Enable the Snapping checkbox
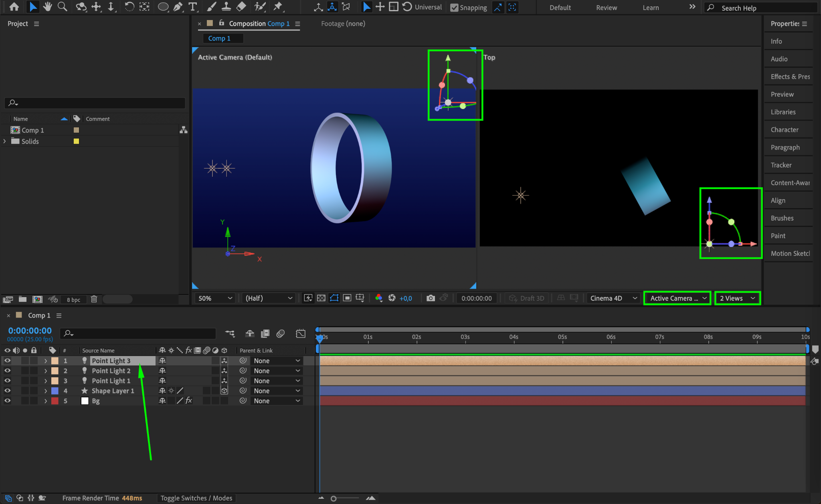821x504 pixels. tap(454, 8)
